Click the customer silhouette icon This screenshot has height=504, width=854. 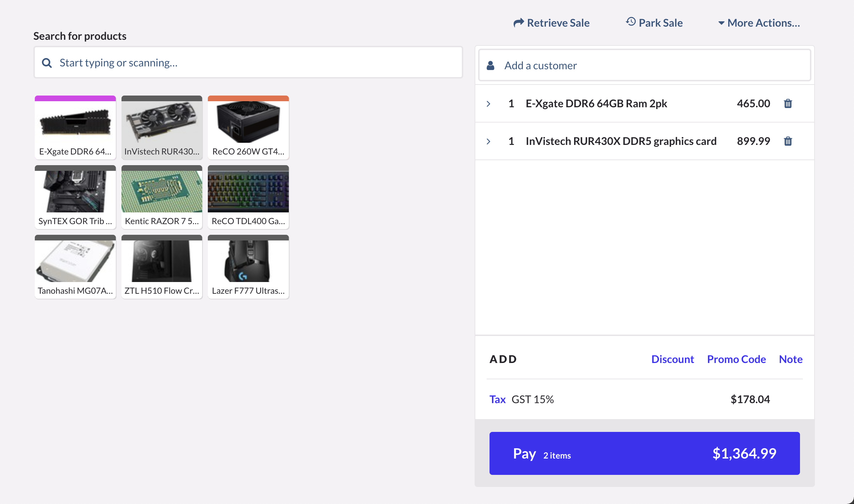491,65
